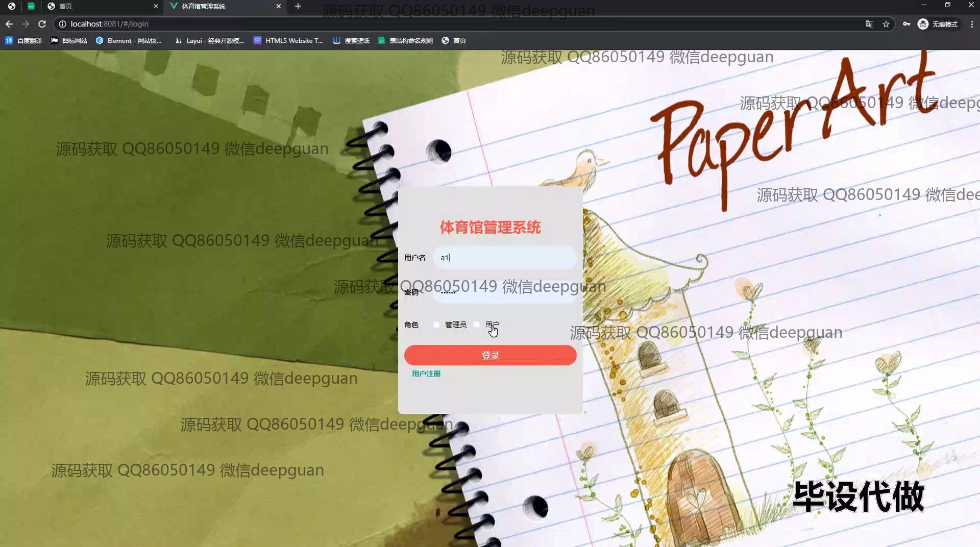Click the browser back arrow

pyautogui.click(x=9, y=24)
